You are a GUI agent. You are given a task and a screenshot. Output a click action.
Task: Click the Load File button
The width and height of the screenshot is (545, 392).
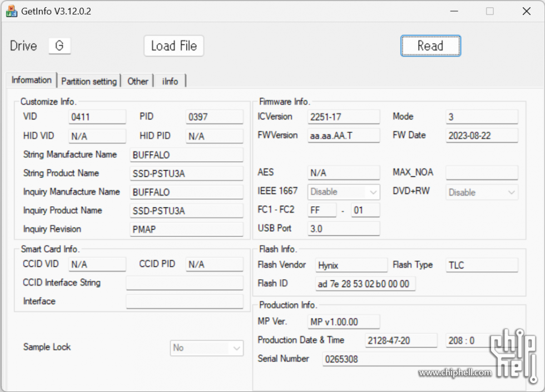174,46
